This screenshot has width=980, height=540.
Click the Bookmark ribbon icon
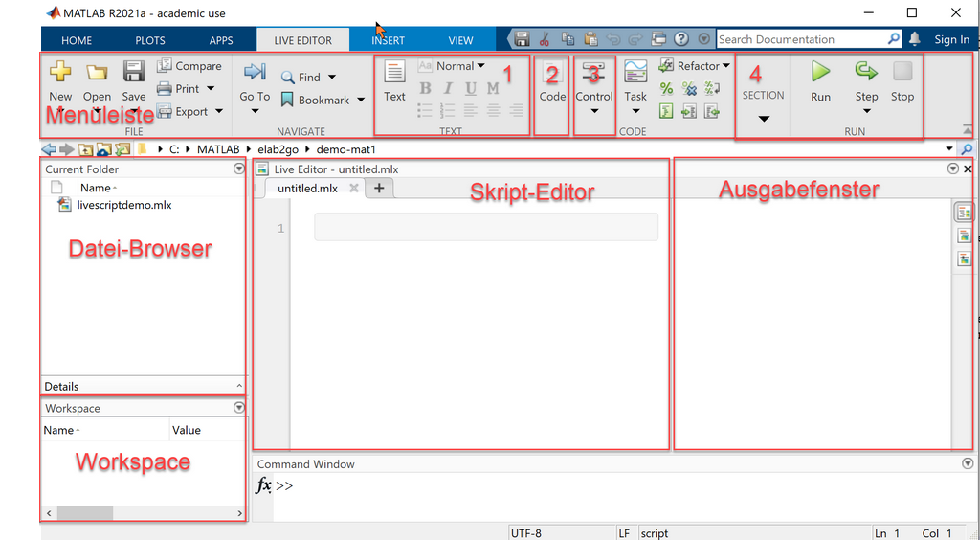pyautogui.click(x=287, y=100)
